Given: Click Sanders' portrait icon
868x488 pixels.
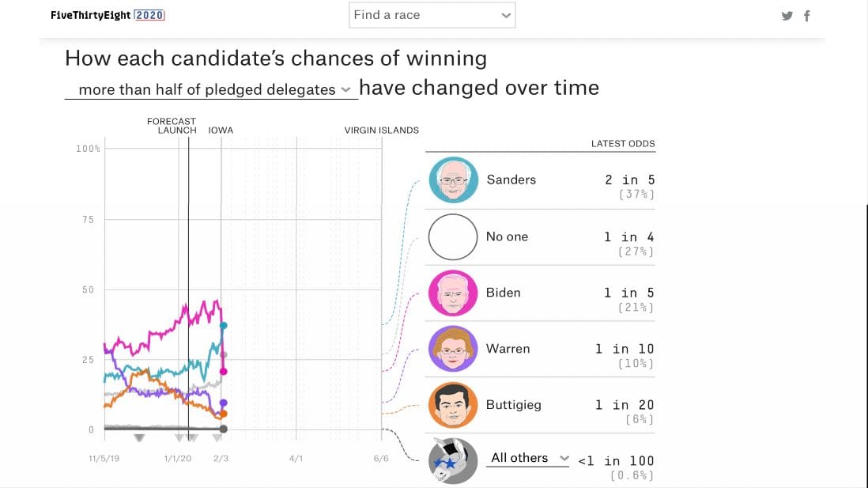Looking at the screenshot, I should 453,180.
